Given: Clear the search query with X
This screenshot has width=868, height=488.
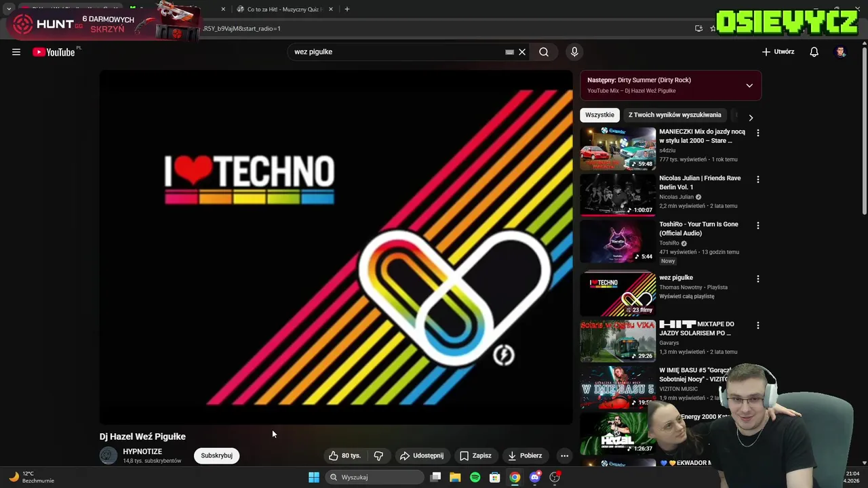Looking at the screenshot, I should pos(522,52).
